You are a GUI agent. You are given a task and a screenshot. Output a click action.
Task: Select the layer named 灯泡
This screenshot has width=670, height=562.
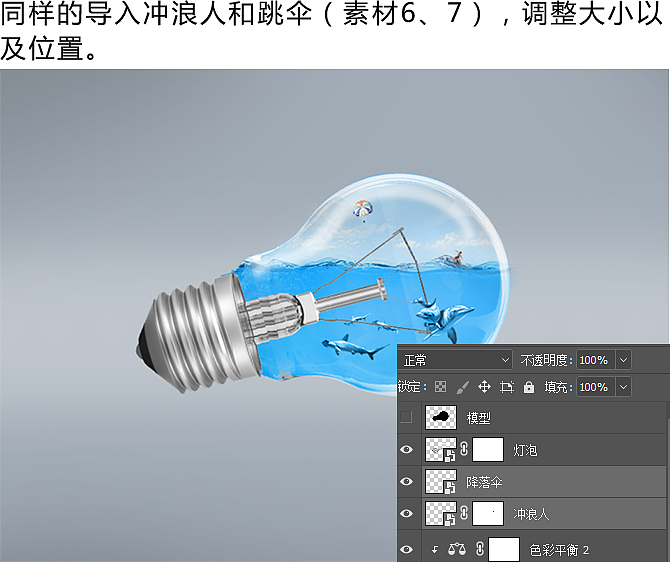pyautogui.click(x=525, y=450)
